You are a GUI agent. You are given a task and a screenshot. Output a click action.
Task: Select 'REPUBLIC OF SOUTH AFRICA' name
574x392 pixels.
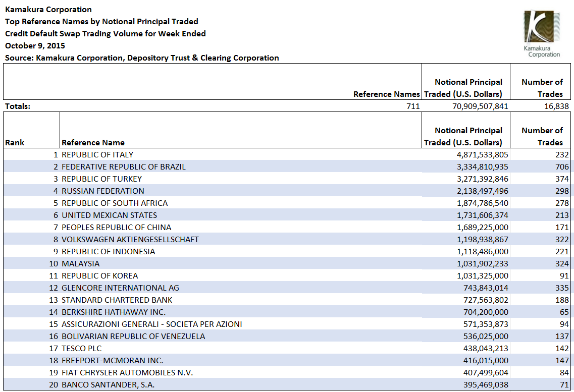coord(115,203)
